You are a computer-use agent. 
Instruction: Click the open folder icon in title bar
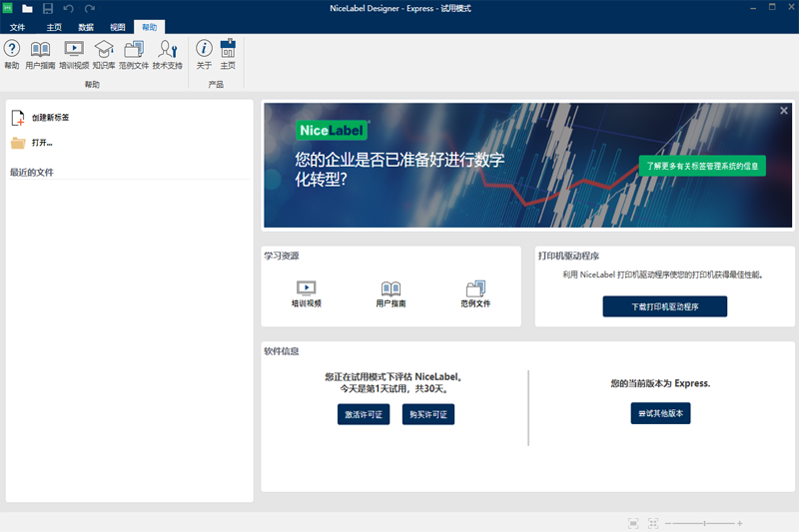pyautogui.click(x=27, y=9)
